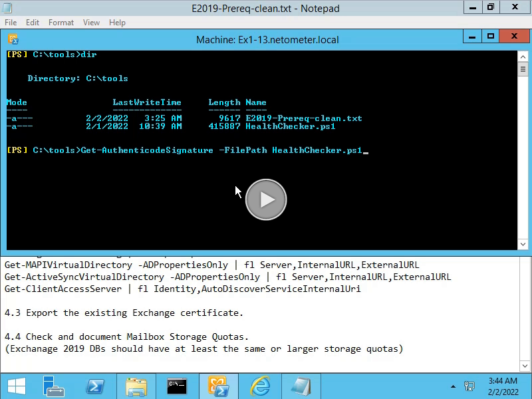Click the shell window's scroll up arrow
The height and width of the screenshot is (399, 532).
(523, 57)
